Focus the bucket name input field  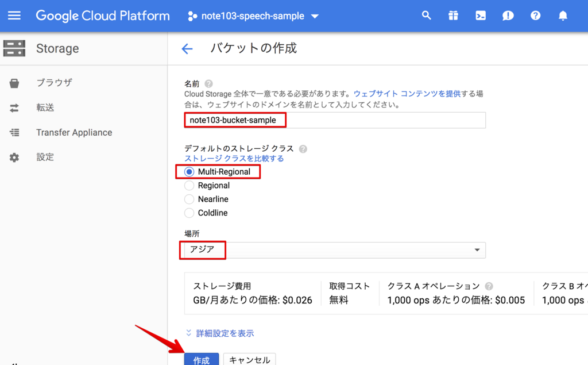click(335, 120)
